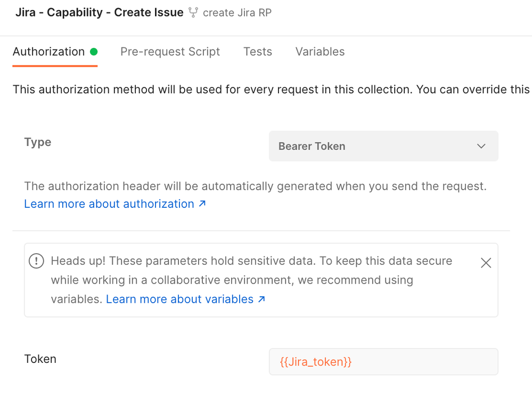Click the create Jira RP fork label
The width and height of the screenshot is (532, 405).
coord(237,13)
